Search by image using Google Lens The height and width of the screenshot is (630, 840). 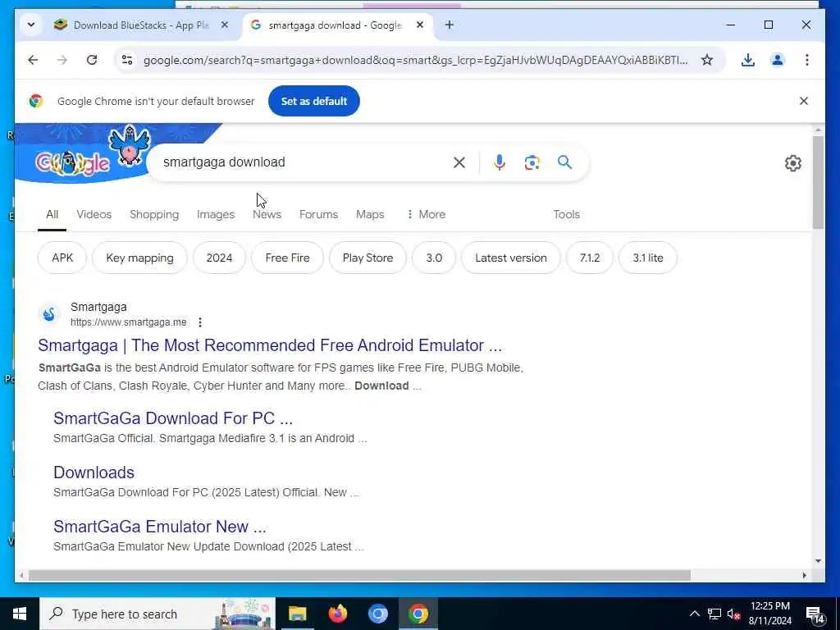(532, 162)
